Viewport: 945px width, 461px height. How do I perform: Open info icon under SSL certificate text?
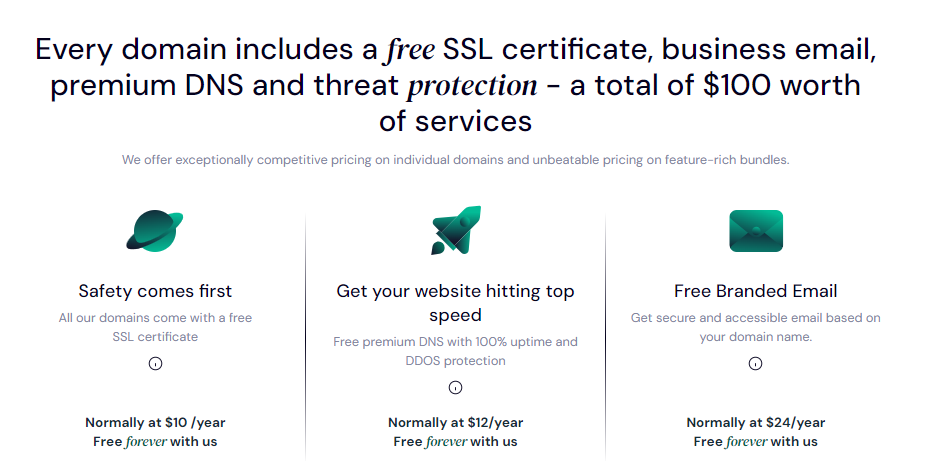pyautogui.click(x=155, y=363)
